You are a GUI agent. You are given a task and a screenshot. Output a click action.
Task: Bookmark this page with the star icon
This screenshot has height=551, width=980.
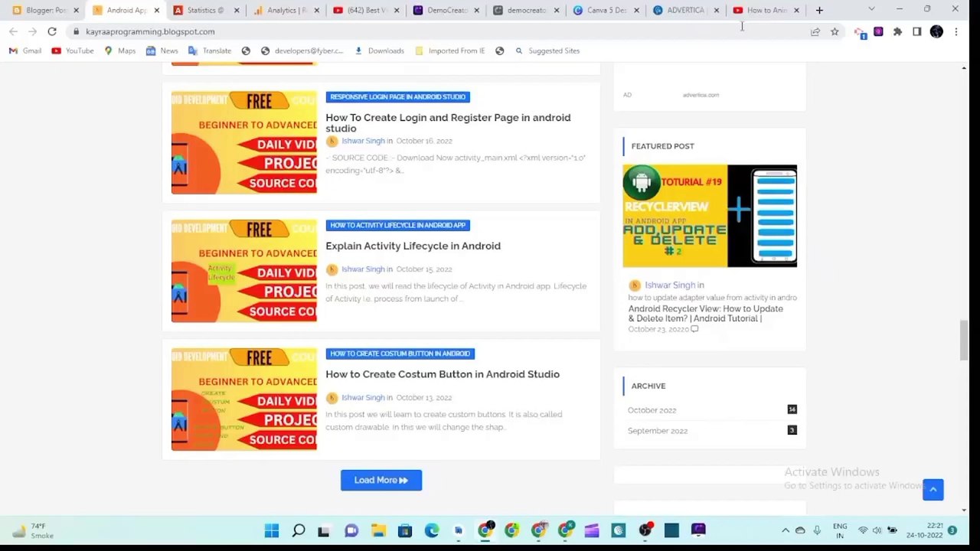(835, 31)
